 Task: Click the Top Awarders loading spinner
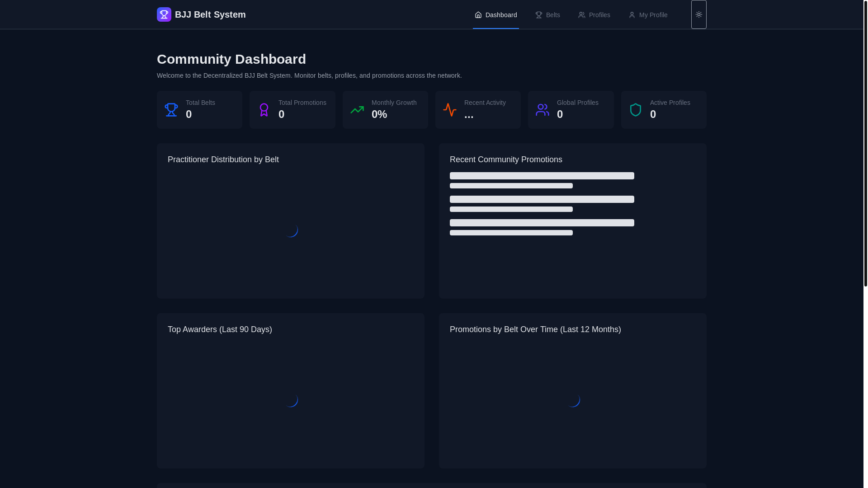pos(291,400)
